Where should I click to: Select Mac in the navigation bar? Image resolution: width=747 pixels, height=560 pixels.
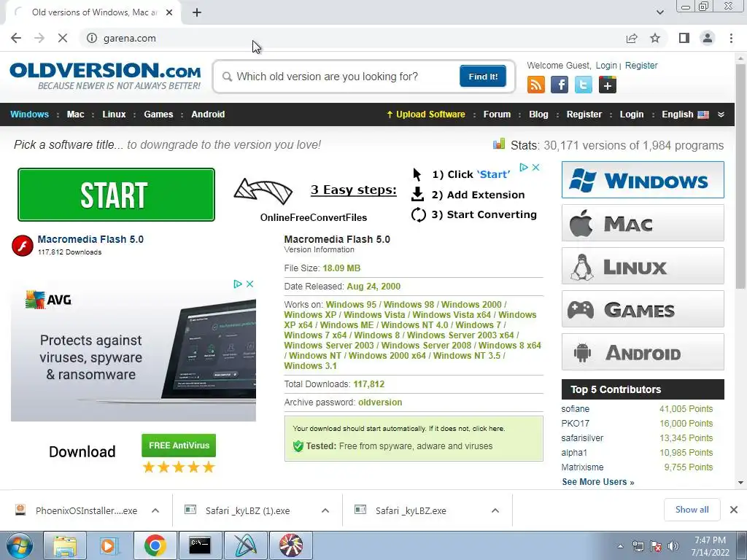click(75, 114)
